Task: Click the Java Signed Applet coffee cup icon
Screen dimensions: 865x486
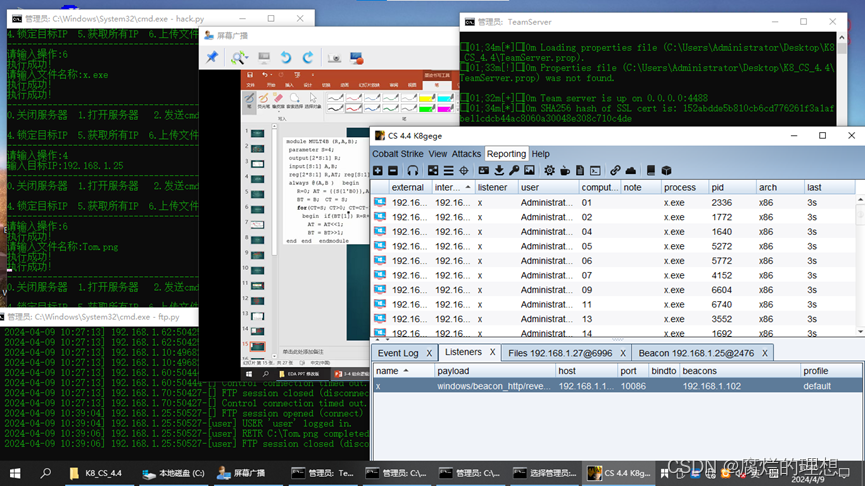Action: click(x=565, y=170)
